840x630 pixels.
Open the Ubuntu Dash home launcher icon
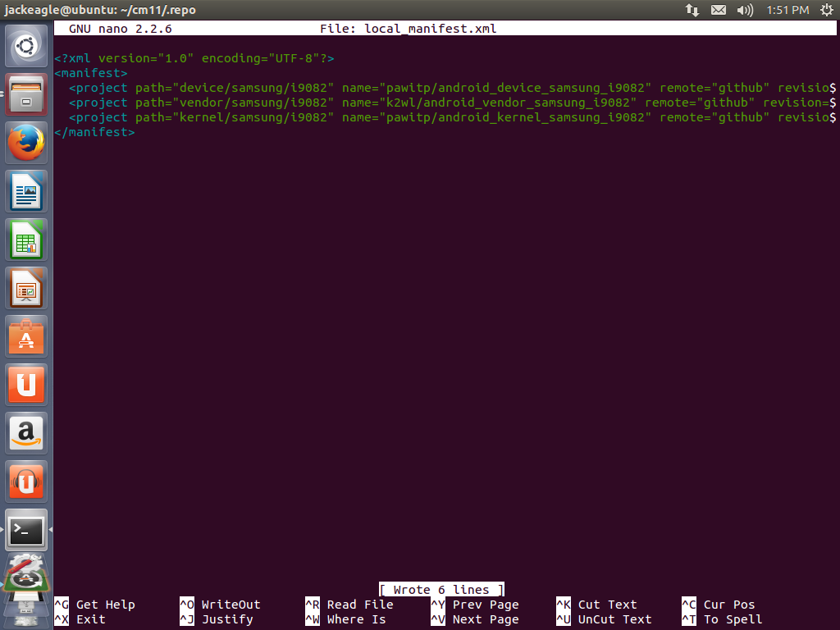pyautogui.click(x=26, y=46)
